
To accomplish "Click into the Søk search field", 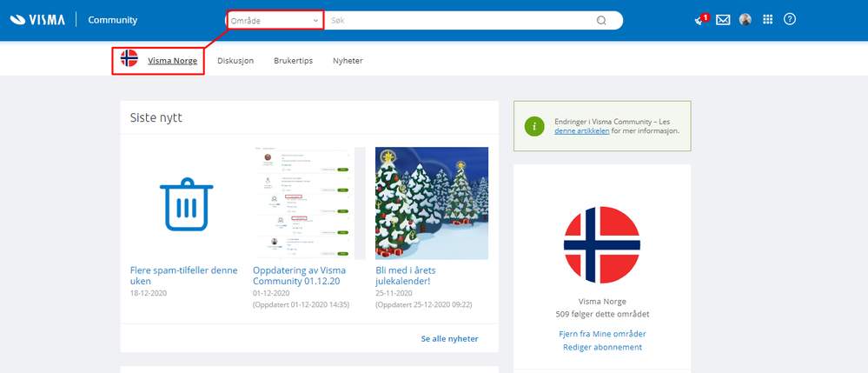I will coord(460,21).
